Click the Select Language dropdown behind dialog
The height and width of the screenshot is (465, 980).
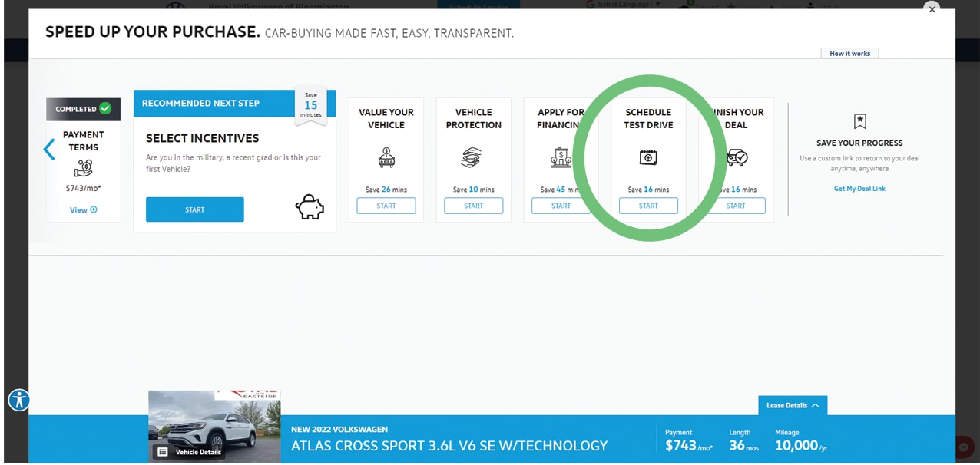(623, 4)
